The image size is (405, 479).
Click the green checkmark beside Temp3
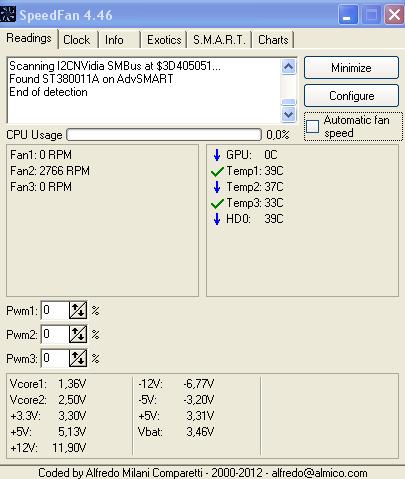[x=217, y=203]
